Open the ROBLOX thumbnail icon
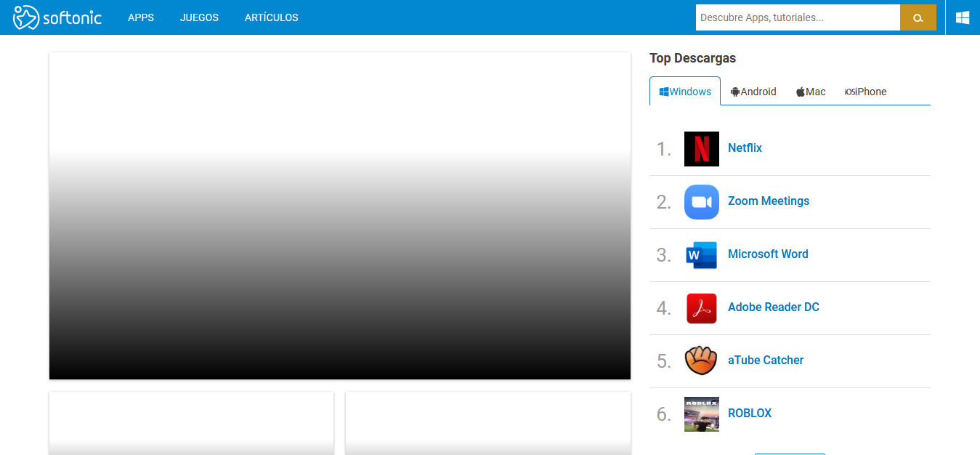The width and height of the screenshot is (980, 455). click(x=702, y=414)
